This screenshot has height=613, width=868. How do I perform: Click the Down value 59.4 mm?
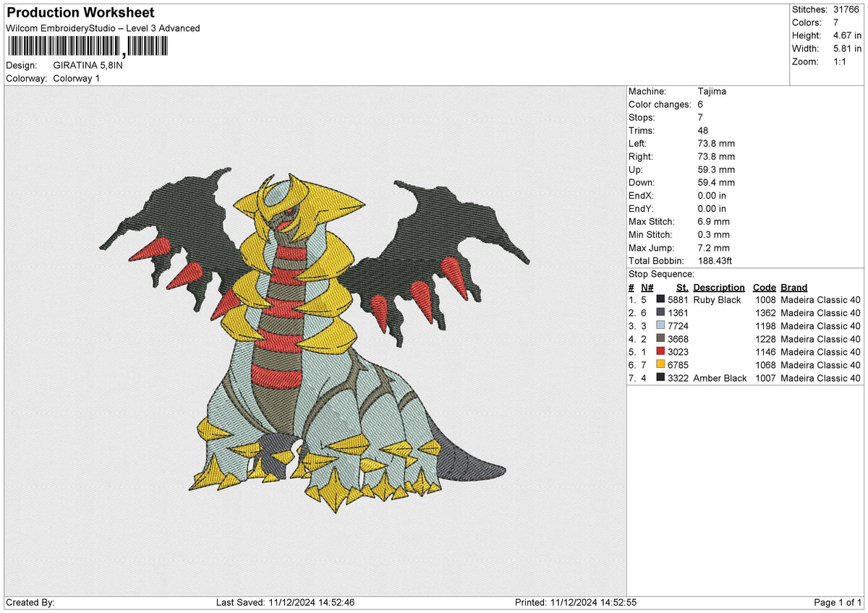coord(716,183)
